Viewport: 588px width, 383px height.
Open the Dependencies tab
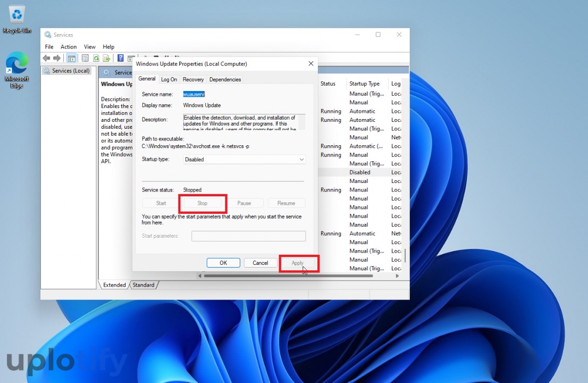[x=225, y=79]
